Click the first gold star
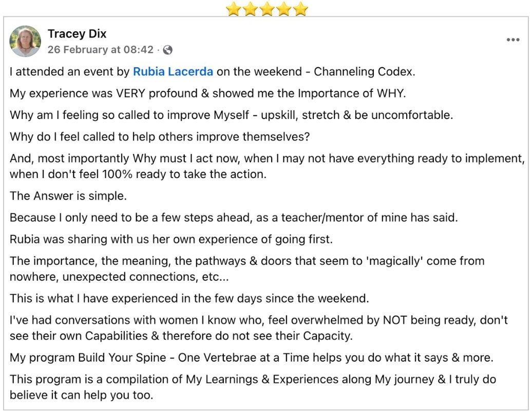This screenshot has width=532, height=413. [x=234, y=9]
